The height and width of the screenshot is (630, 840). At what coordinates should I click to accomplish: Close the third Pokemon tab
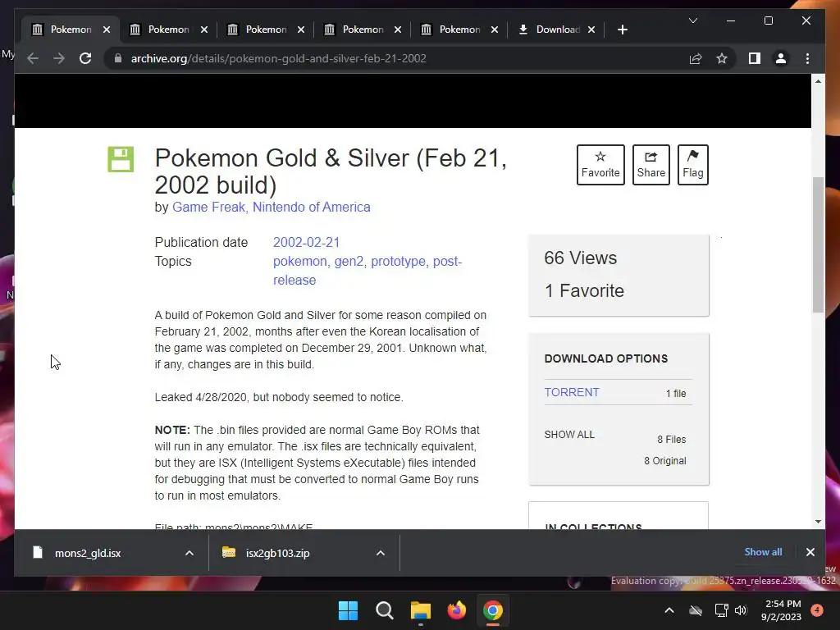pos(301,30)
